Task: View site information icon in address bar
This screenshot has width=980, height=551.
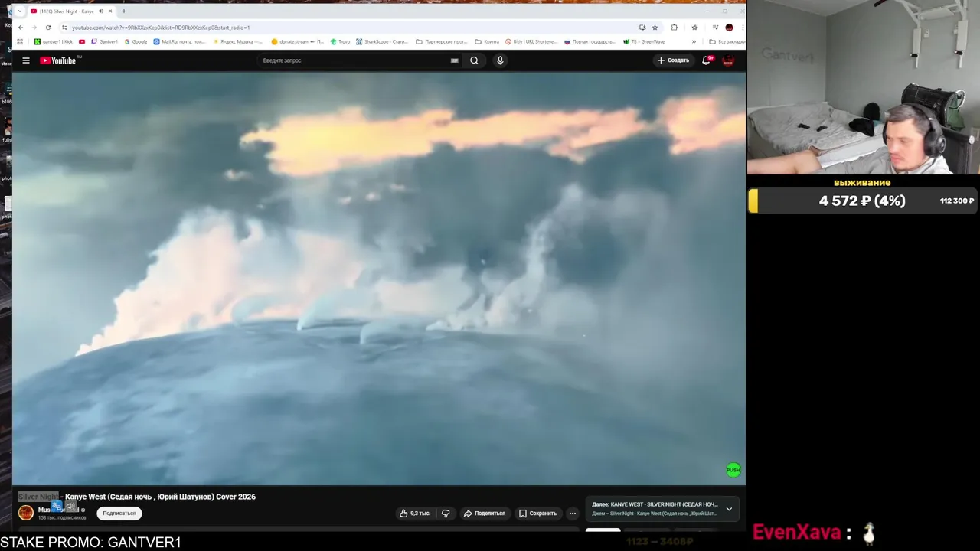Action: point(64,28)
